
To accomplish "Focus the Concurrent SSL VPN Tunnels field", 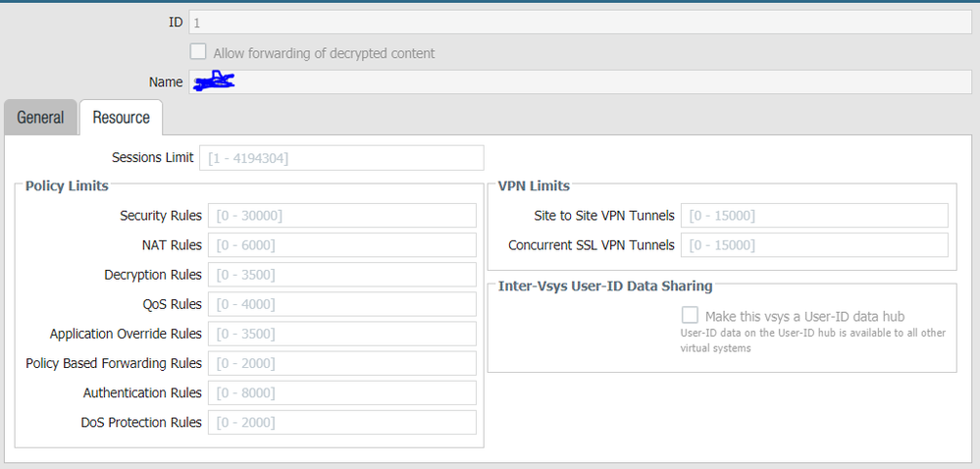I will pos(814,245).
